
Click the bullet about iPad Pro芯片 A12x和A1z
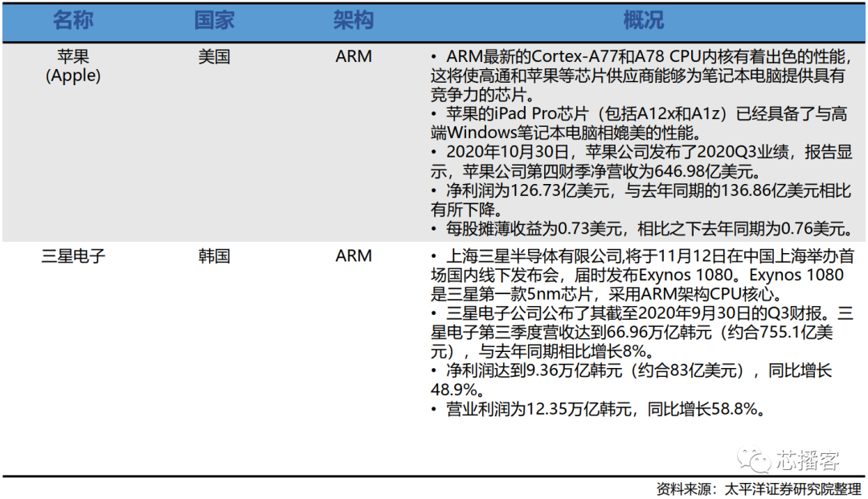point(639,123)
